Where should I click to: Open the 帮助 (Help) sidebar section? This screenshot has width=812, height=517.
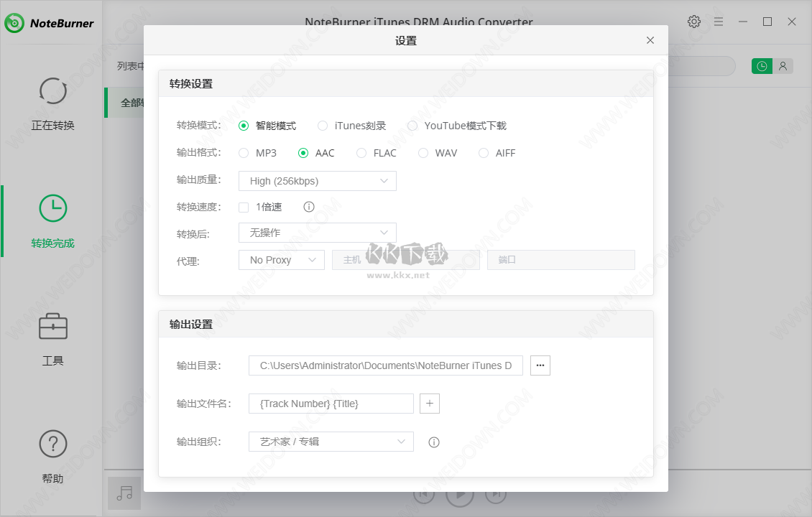pyautogui.click(x=52, y=456)
